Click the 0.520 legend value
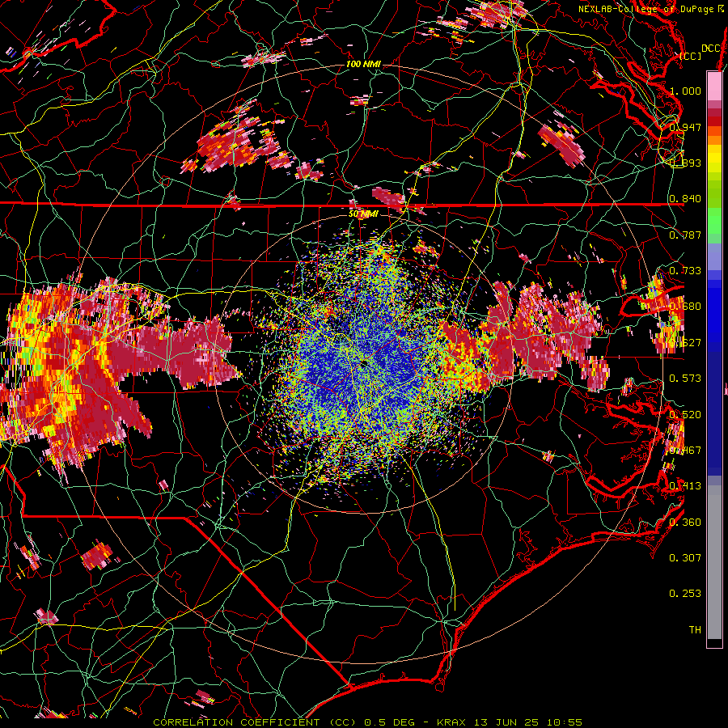This screenshot has width=728, height=728. click(x=685, y=415)
